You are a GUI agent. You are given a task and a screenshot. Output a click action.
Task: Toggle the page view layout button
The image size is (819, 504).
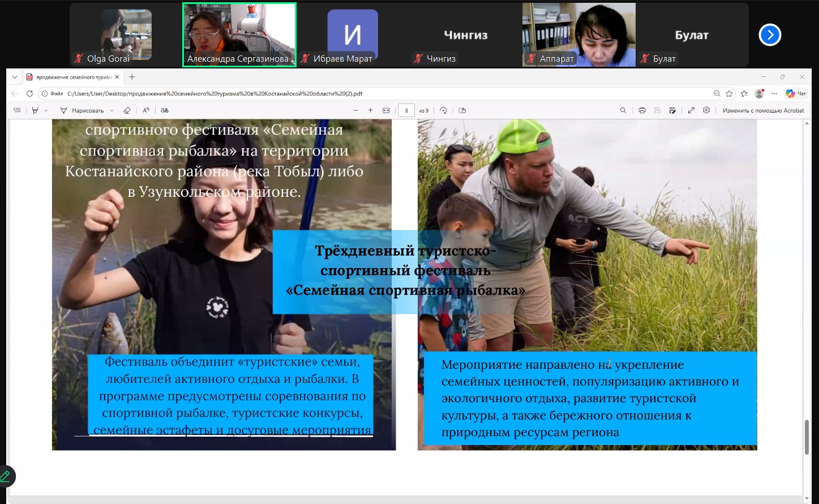click(462, 110)
